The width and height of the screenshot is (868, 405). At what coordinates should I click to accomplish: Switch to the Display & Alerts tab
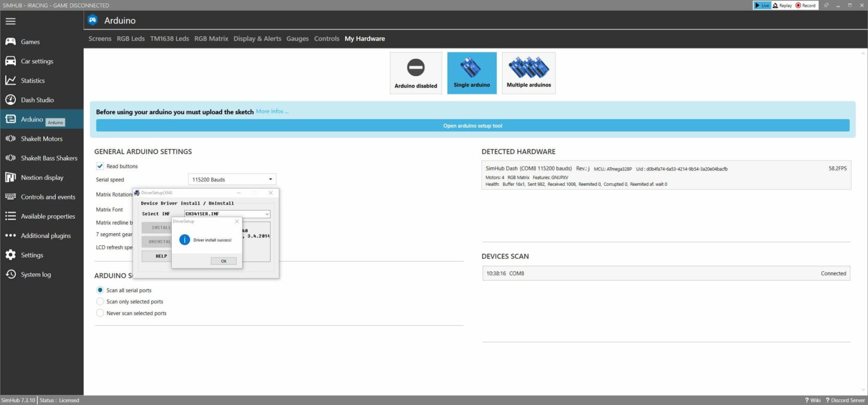[257, 39]
